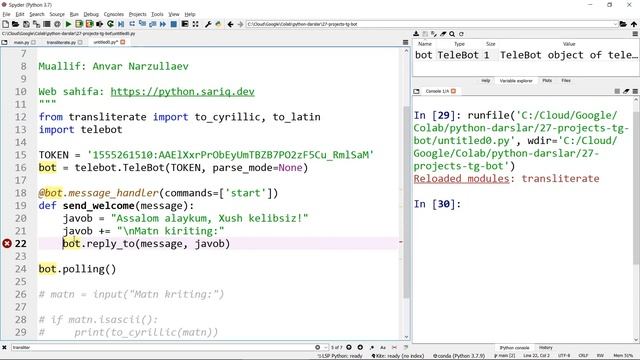
Task: Change to parent directory with up arrow
Action: click(x=633, y=24)
